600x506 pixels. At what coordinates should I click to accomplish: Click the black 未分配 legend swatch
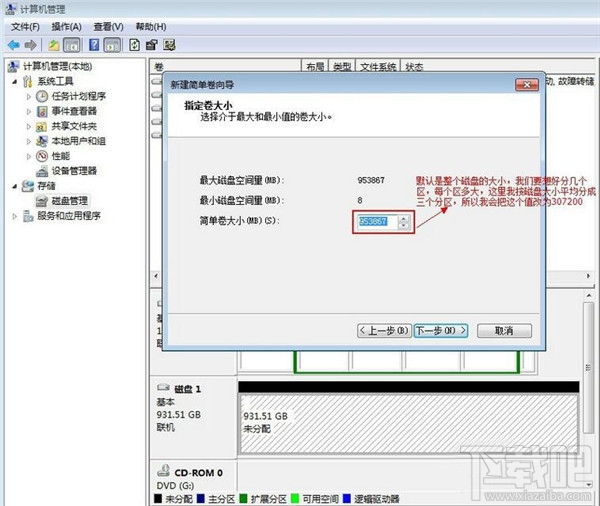(158, 498)
